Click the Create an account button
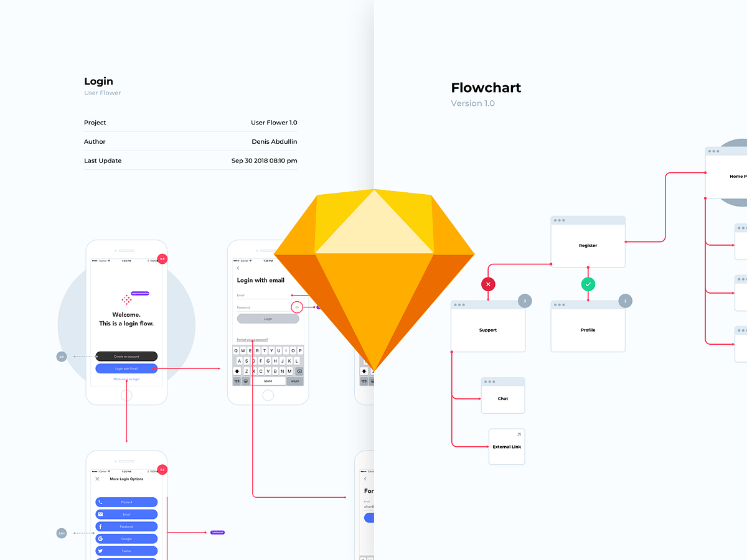This screenshot has width=747, height=560. click(x=126, y=356)
